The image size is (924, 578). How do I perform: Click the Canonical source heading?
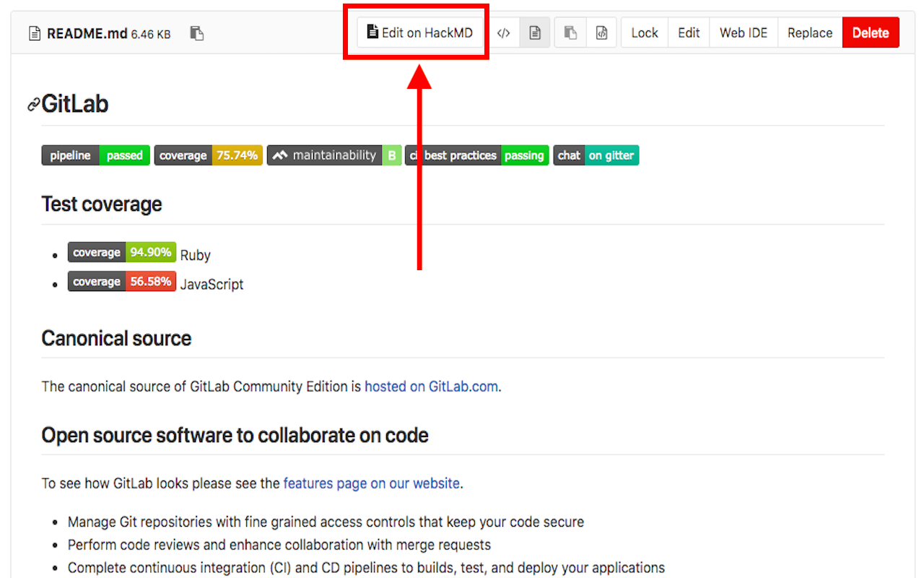coord(116,338)
